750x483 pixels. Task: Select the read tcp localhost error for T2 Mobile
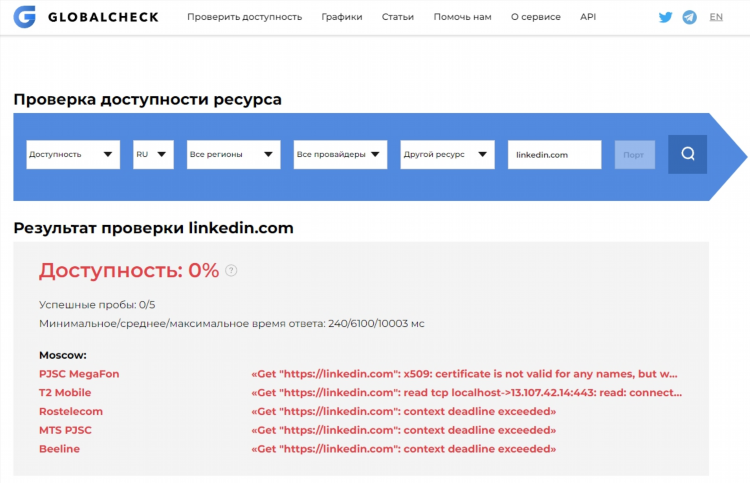466,393
